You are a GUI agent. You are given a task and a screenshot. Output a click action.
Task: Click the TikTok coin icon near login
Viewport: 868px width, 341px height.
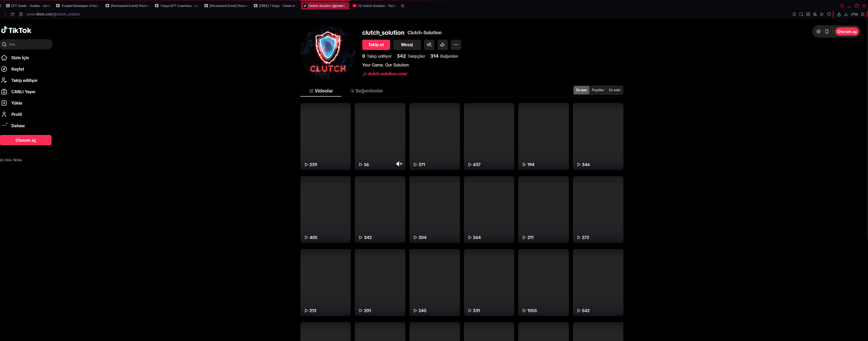(x=819, y=32)
